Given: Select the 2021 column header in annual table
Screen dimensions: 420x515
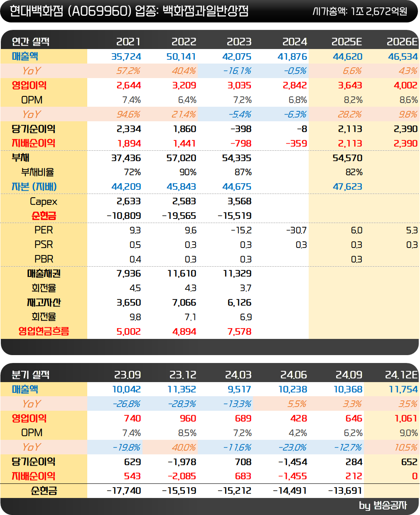Looking at the screenshot, I should tap(128, 42).
